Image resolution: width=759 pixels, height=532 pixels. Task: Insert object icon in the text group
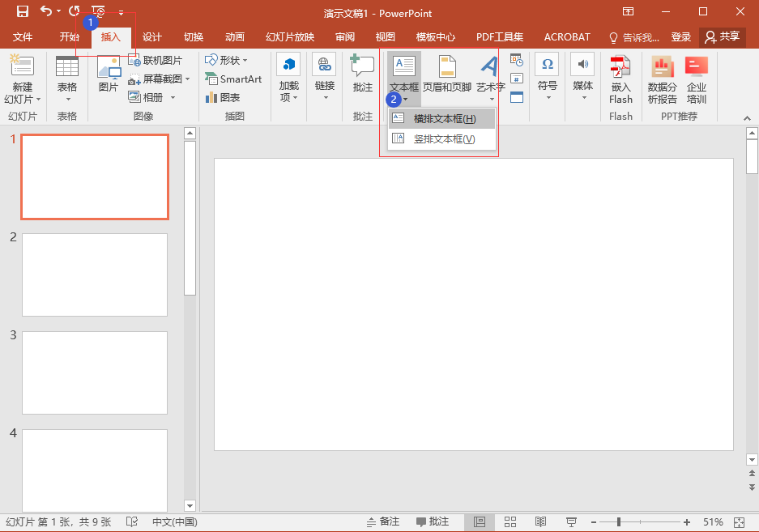(x=517, y=97)
